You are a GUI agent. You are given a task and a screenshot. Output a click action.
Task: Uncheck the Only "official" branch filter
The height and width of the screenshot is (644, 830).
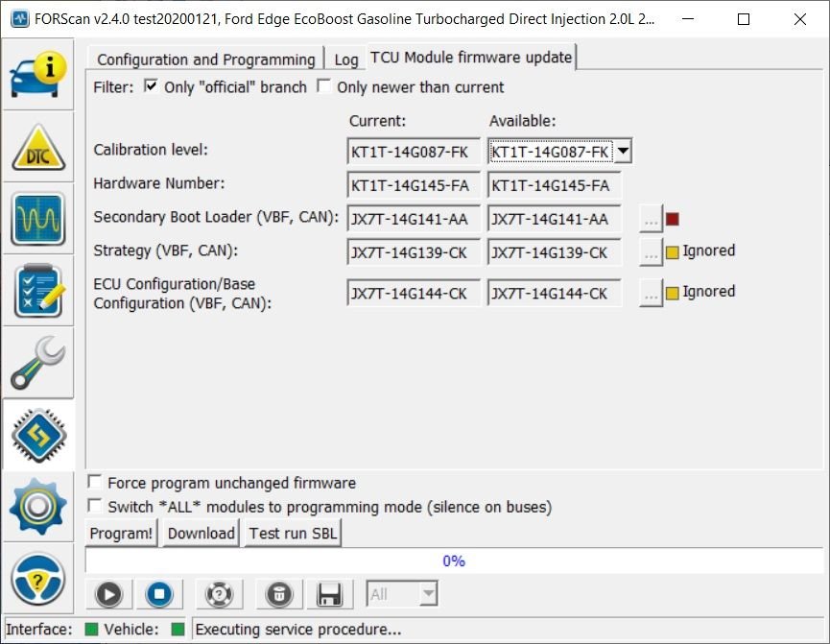point(150,86)
